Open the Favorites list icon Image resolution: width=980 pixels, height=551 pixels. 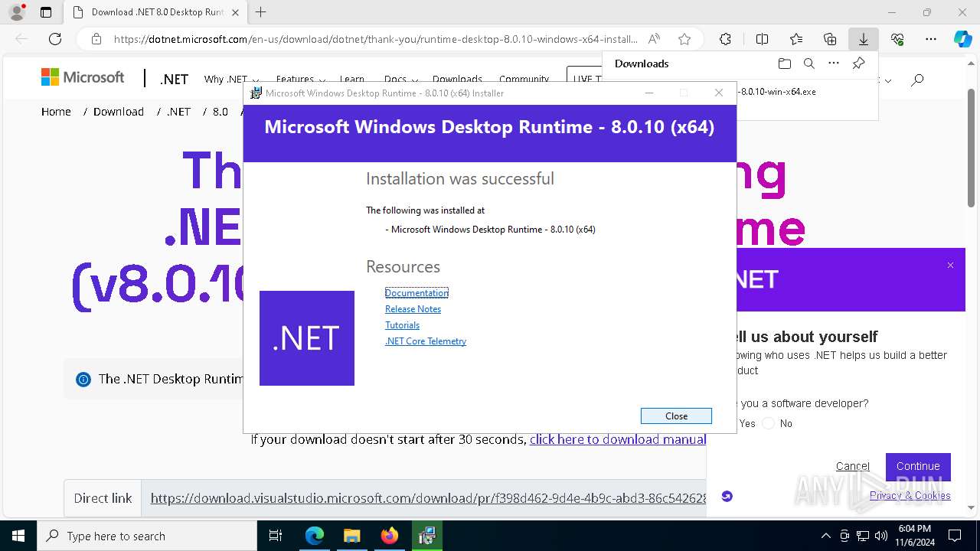pyautogui.click(x=796, y=39)
